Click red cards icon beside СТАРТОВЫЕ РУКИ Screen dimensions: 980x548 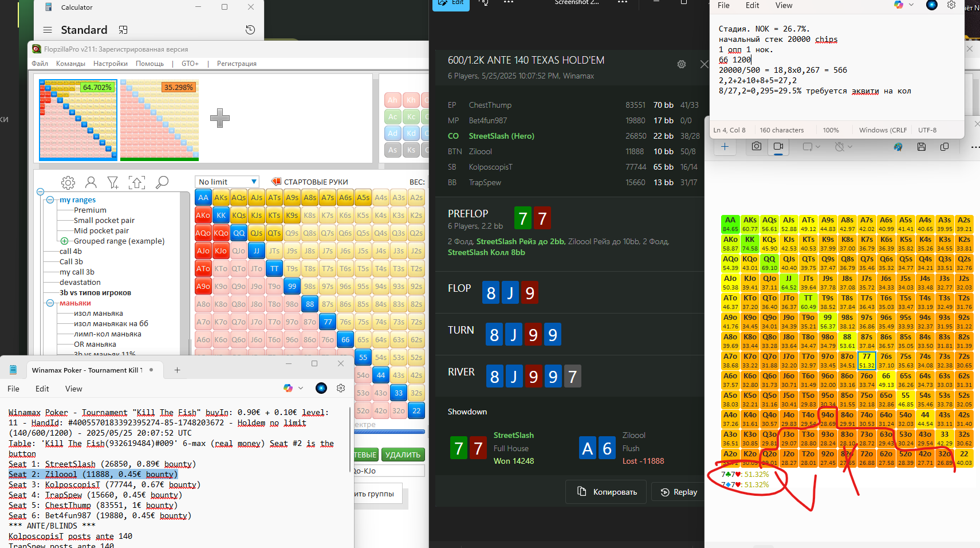(276, 182)
